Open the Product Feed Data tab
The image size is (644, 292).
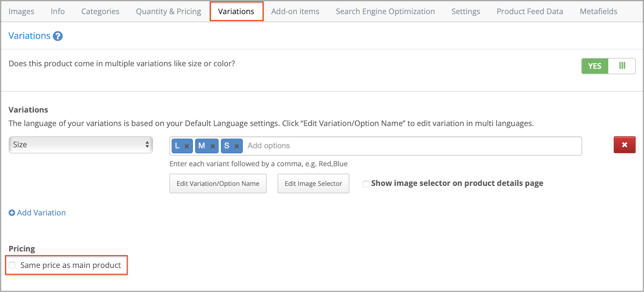pyautogui.click(x=530, y=11)
